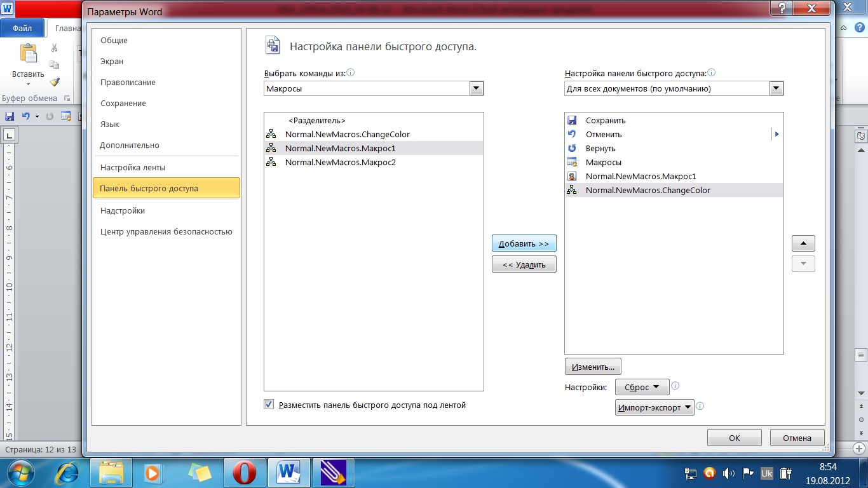Image resolution: width=868 pixels, height=488 pixels.
Task: Select Normal.NewMacros.Макрос1 in right list
Action: coord(674,177)
